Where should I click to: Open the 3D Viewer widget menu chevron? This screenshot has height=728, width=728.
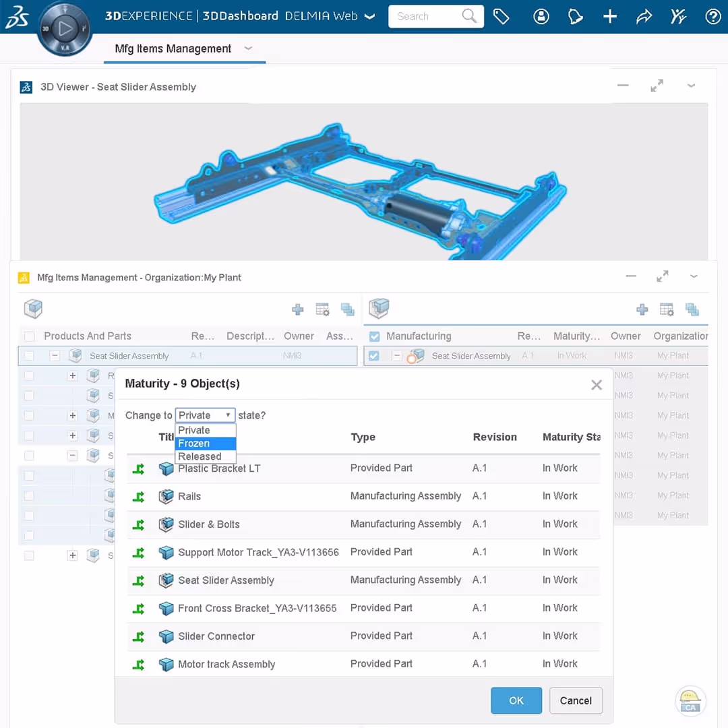(692, 86)
